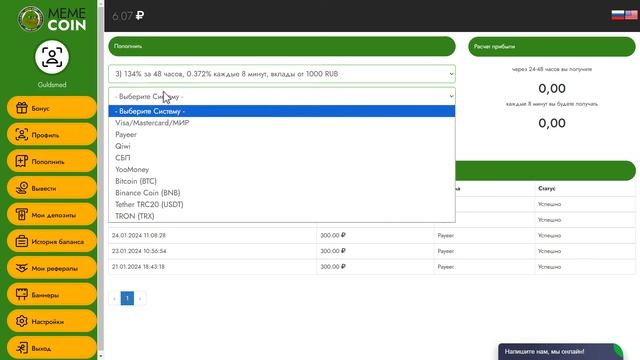
Task: Click the previous page pagination arrow
Action: [115, 298]
